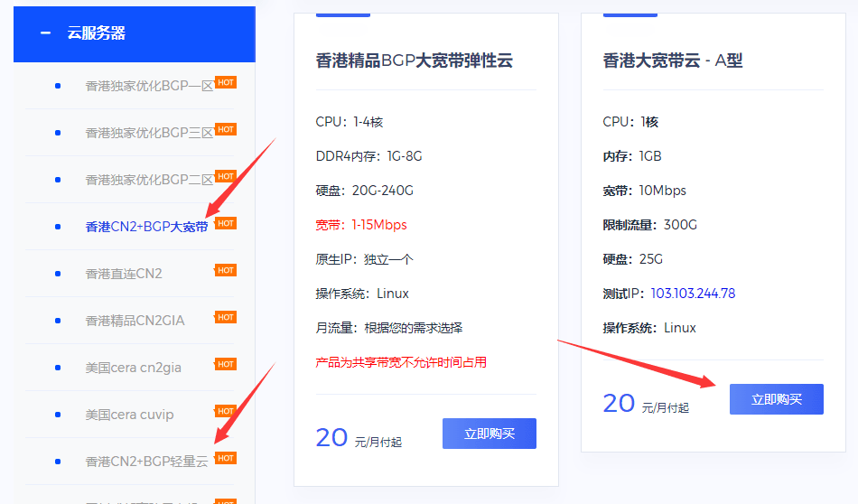Click HOT badge beside 香港独家优化BGP三区

click(x=226, y=130)
